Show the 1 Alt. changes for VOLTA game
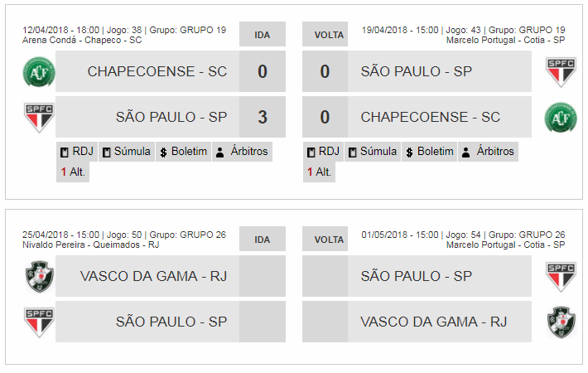Image resolution: width=588 pixels, height=373 pixels. [x=320, y=172]
